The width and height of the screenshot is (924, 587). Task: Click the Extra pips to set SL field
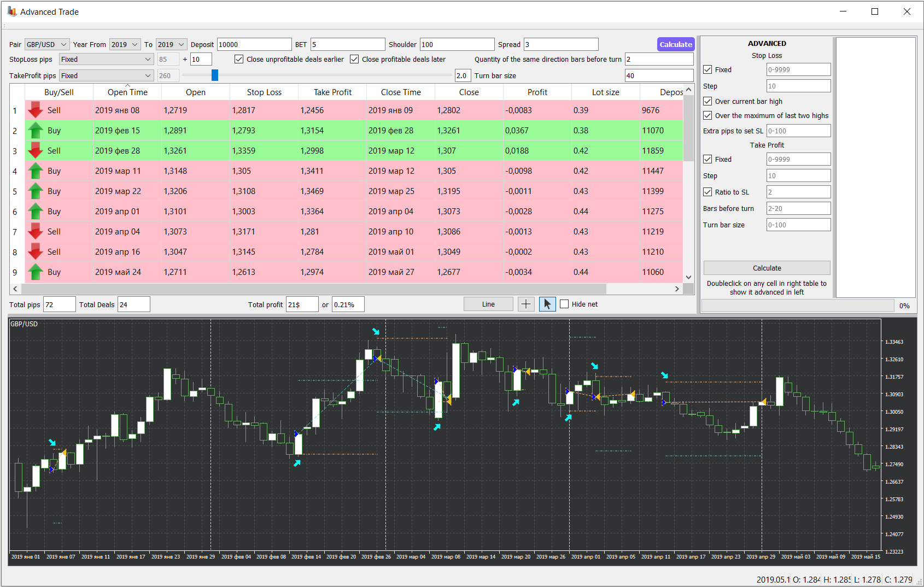[798, 131]
